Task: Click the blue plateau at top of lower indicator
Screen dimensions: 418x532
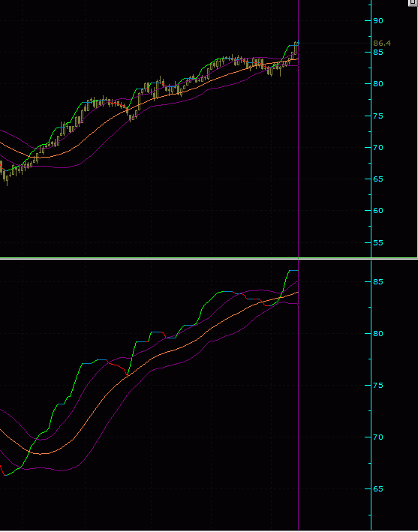Action: [293, 270]
